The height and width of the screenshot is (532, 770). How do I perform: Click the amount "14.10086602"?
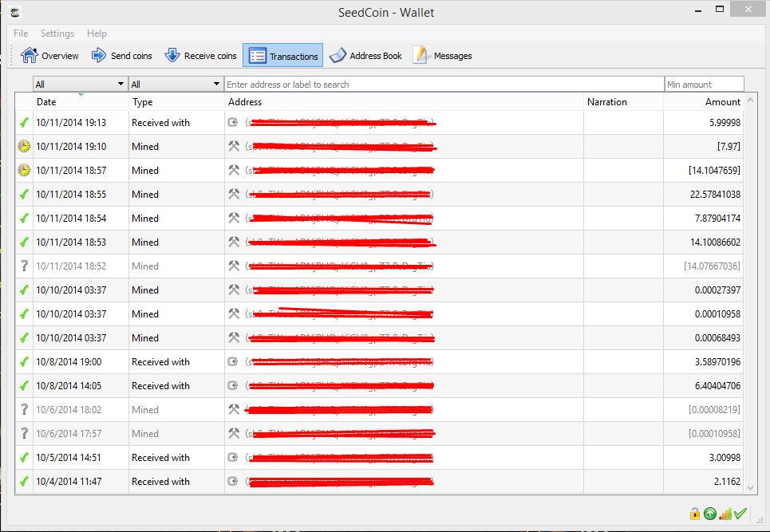715,242
